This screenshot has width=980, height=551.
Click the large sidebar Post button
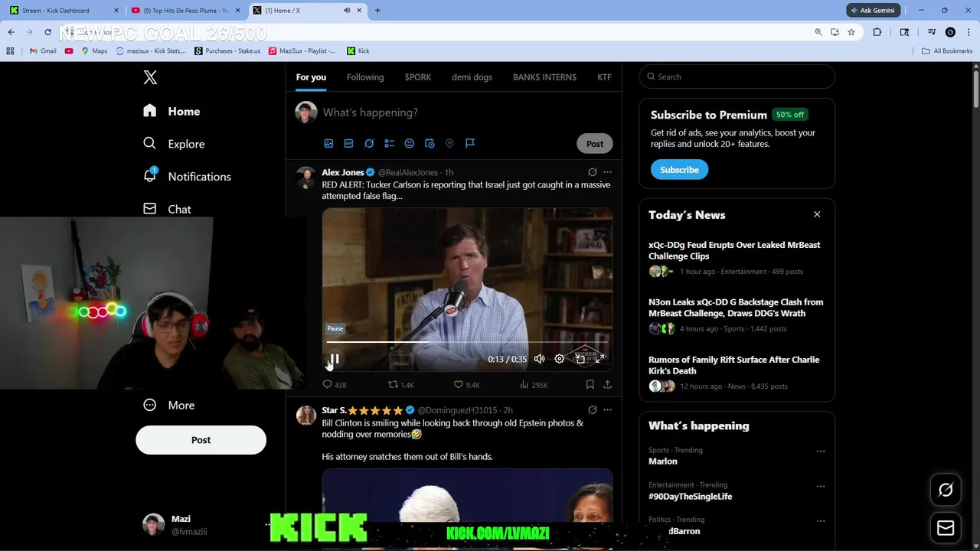(x=201, y=440)
